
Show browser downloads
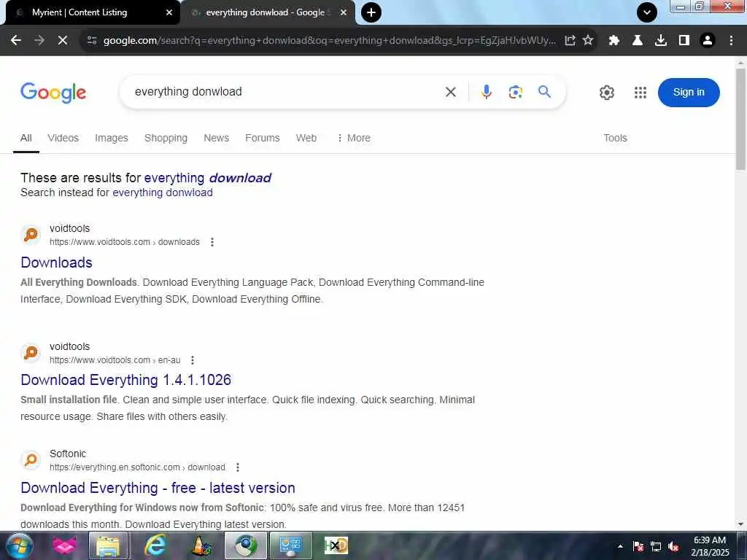(x=661, y=41)
